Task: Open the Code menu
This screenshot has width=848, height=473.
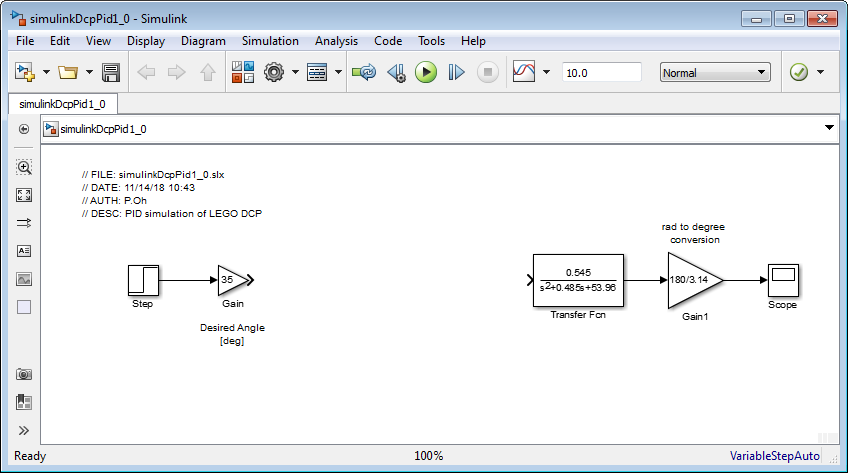Action: [388, 41]
